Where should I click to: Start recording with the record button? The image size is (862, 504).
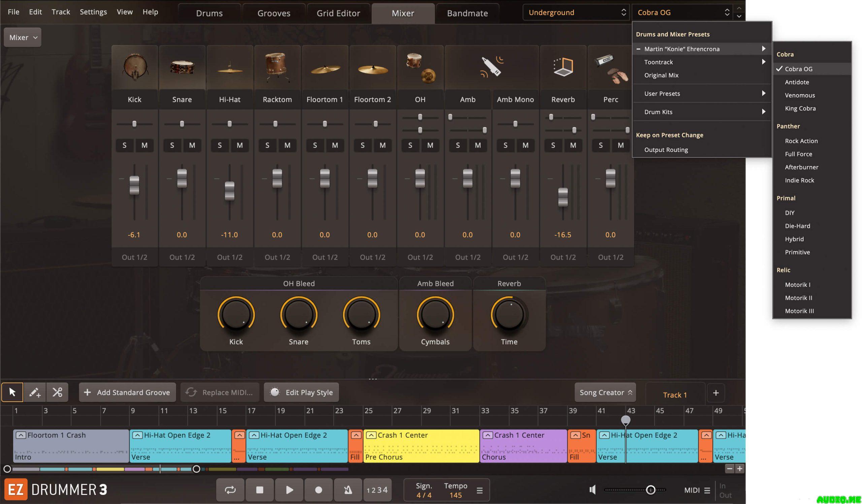tap(319, 490)
